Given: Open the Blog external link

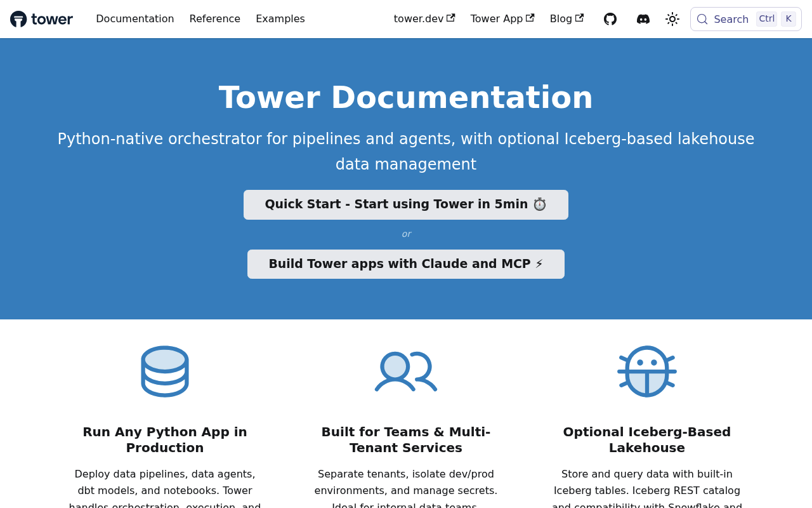Looking at the screenshot, I should 566,19.
